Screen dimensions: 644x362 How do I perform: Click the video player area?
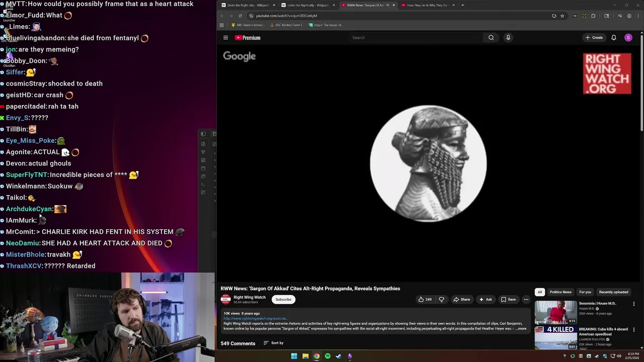[428, 163]
